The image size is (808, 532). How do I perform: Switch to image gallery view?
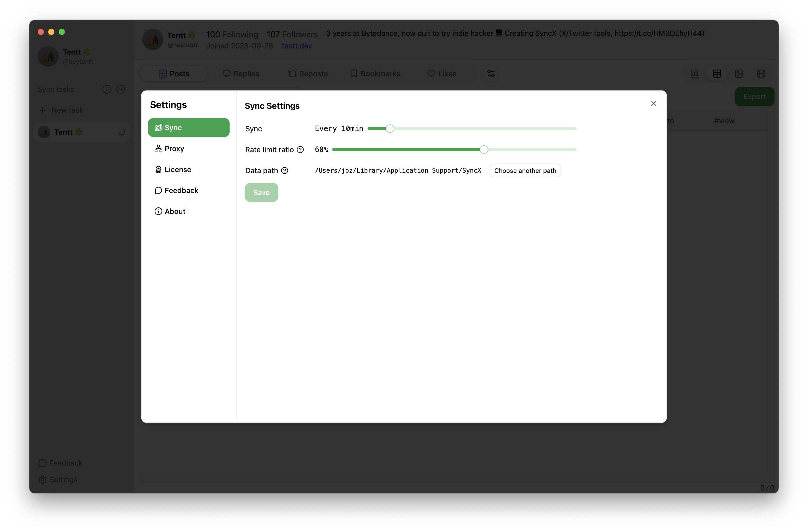click(739, 73)
